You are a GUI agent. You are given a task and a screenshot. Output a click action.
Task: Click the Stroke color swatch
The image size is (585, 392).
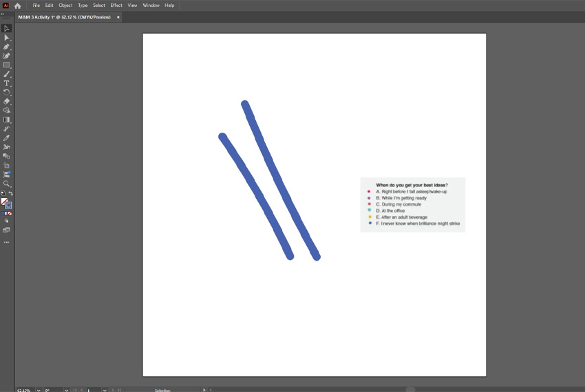point(8,205)
